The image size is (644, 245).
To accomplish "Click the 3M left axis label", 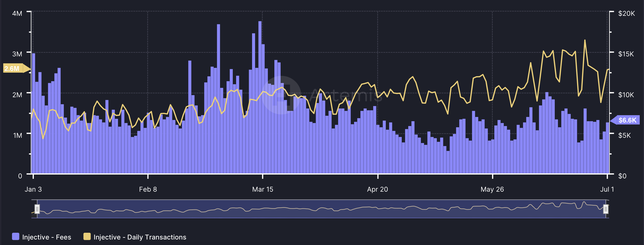I will tap(17, 54).
